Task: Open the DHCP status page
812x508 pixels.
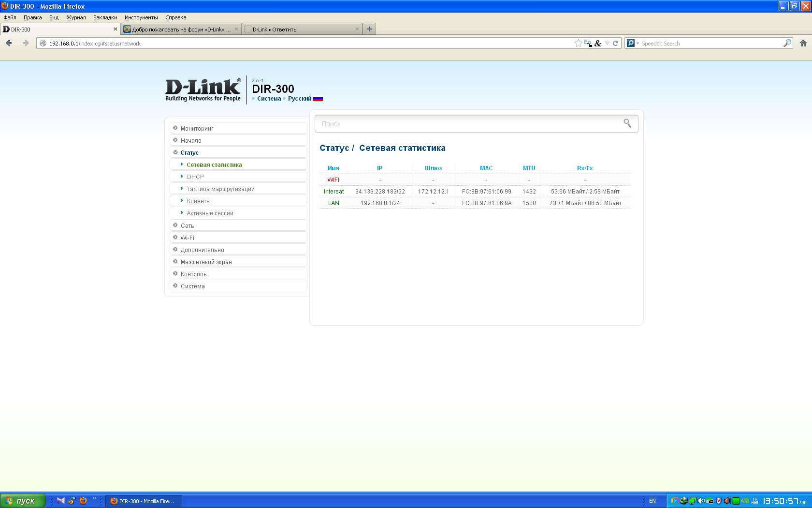Action: [x=238, y=177]
